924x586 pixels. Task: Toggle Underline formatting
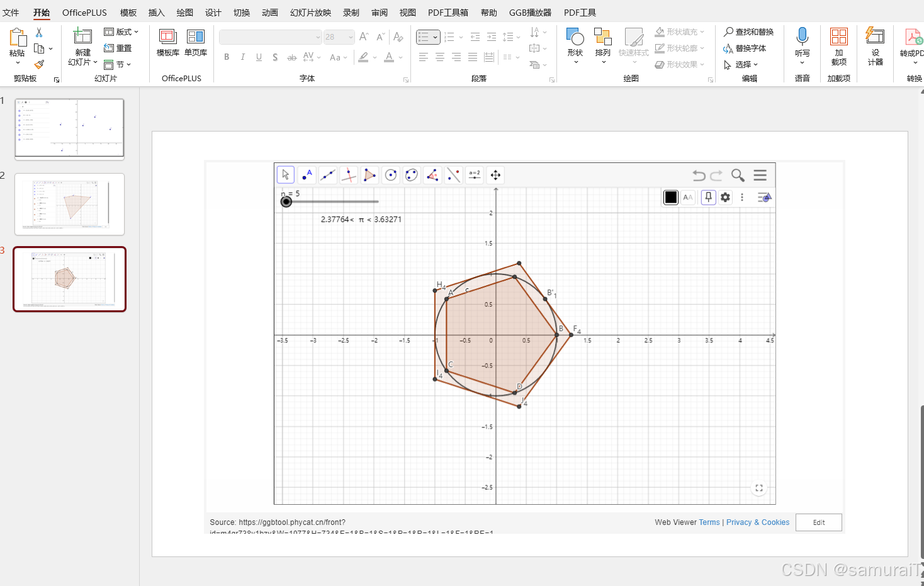(259, 57)
